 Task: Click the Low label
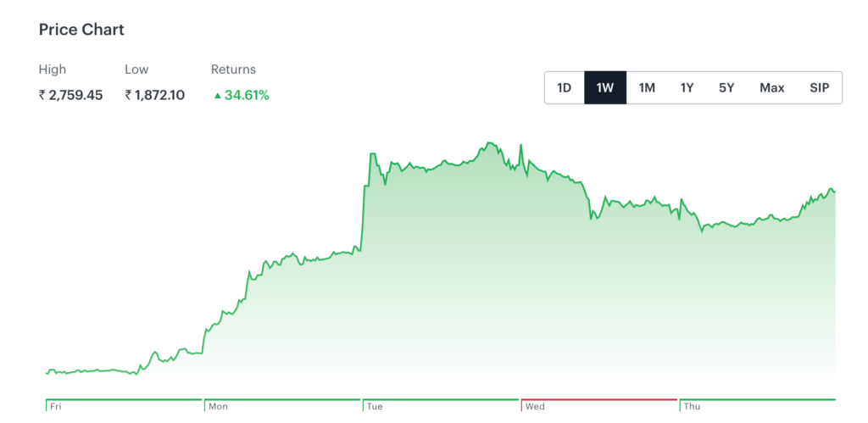click(x=136, y=70)
